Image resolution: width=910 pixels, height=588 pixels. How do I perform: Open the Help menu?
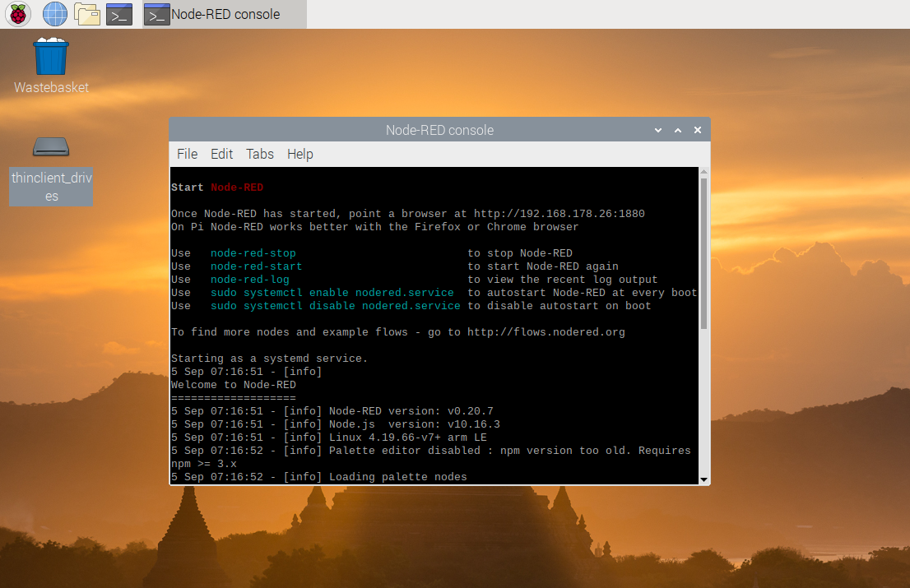tap(300, 154)
